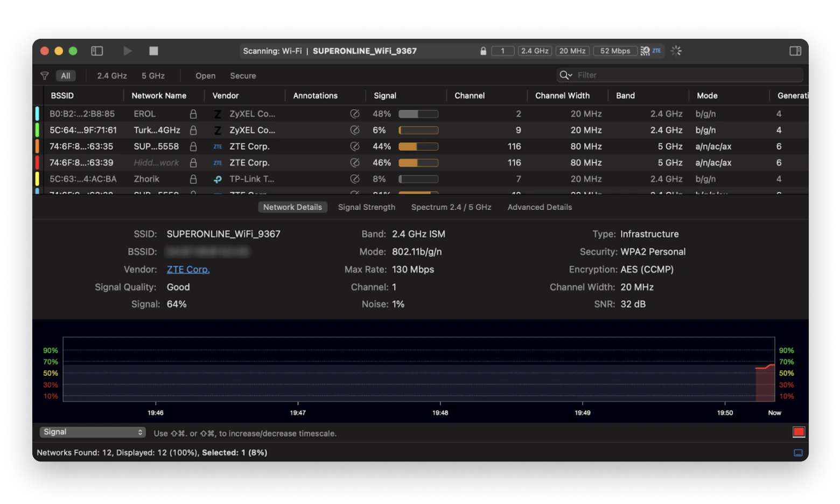Click the Now marker on timeline

point(774,412)
